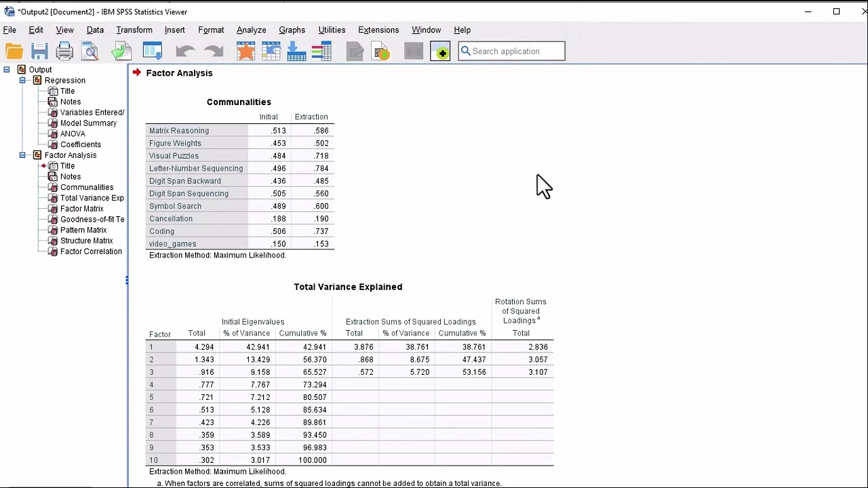The image size is (868, 488).
Task: Click the Export output icon
Action: pos(121,52)
